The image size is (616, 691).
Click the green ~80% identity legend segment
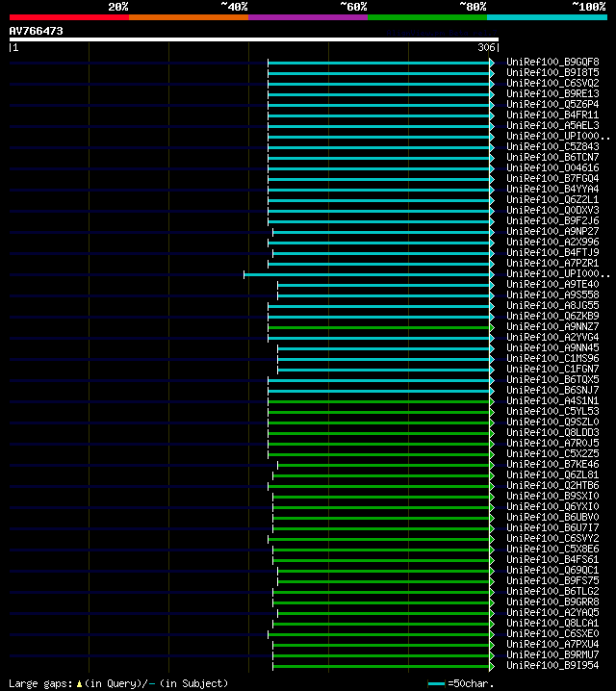point(427,17)
